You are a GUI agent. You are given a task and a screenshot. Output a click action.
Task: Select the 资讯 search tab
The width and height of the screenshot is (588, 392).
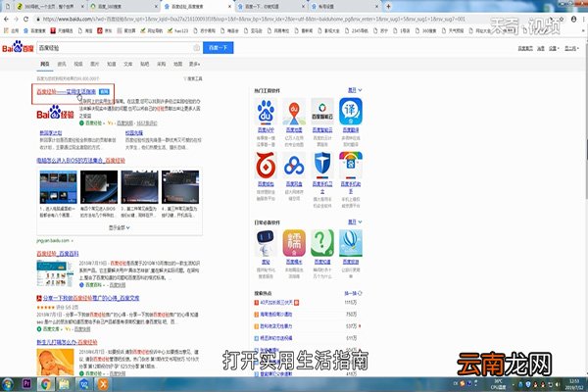tap(62, 64)
